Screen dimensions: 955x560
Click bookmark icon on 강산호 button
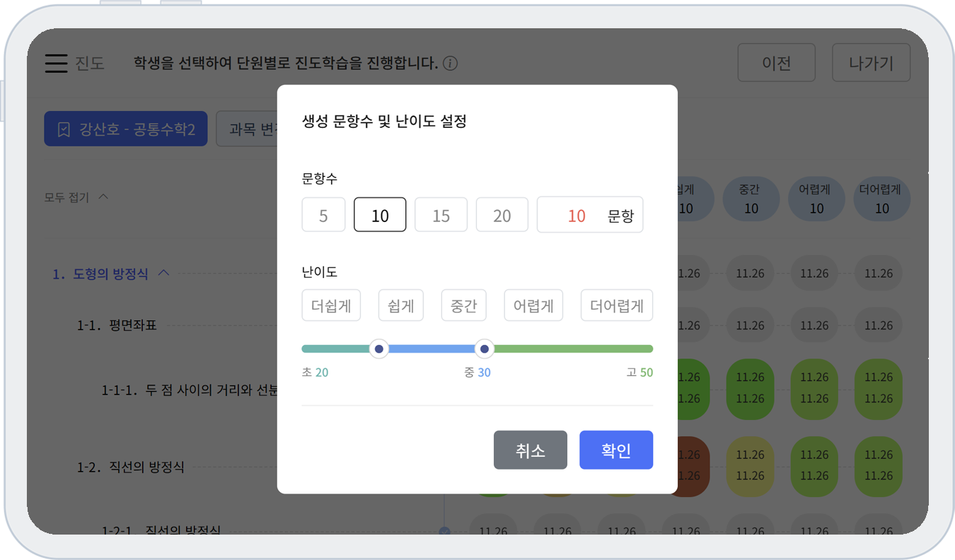pos(64,129)
